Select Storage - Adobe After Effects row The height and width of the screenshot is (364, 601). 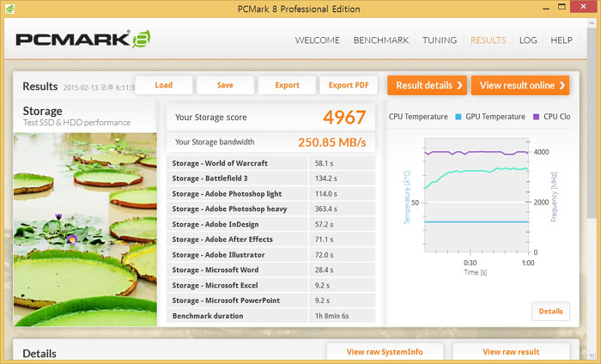tap(271, 240)
